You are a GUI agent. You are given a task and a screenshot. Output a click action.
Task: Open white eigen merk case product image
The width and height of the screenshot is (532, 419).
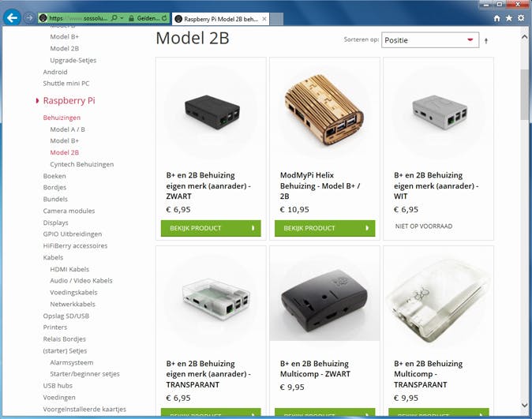click(439, 112)
